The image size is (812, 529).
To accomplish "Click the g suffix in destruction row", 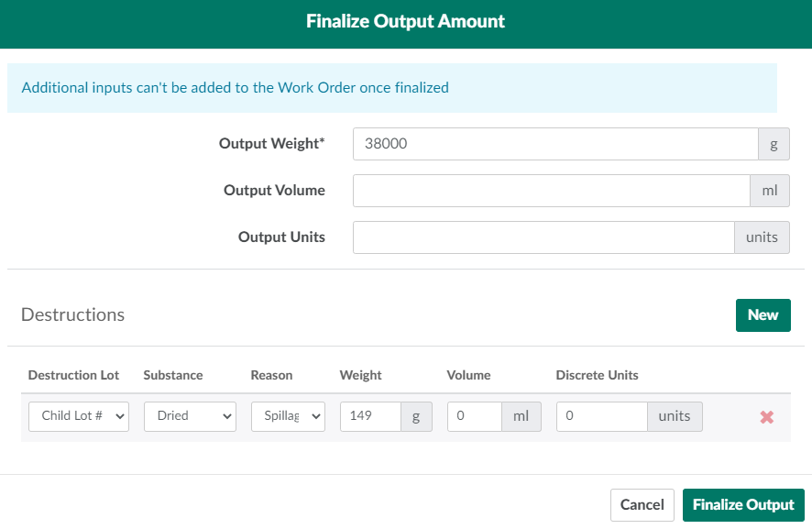I will point(416,416).
